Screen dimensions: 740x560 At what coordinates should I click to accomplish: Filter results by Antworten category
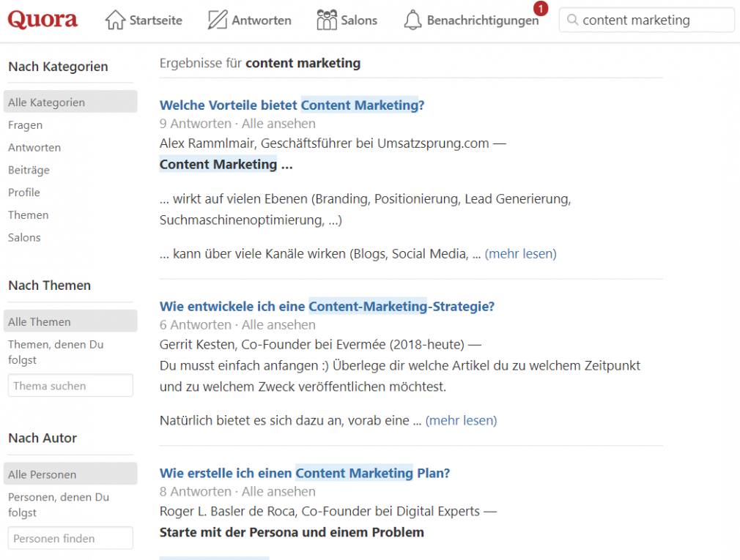[34, 148]
